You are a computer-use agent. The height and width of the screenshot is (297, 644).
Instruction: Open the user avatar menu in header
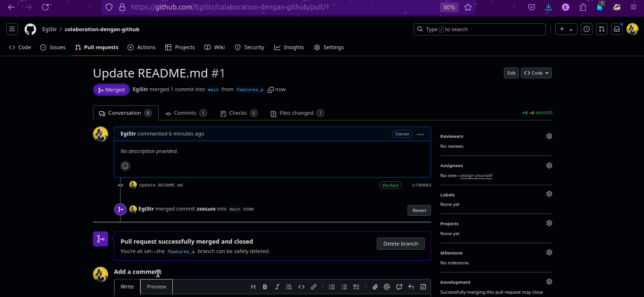pos(632,29)
